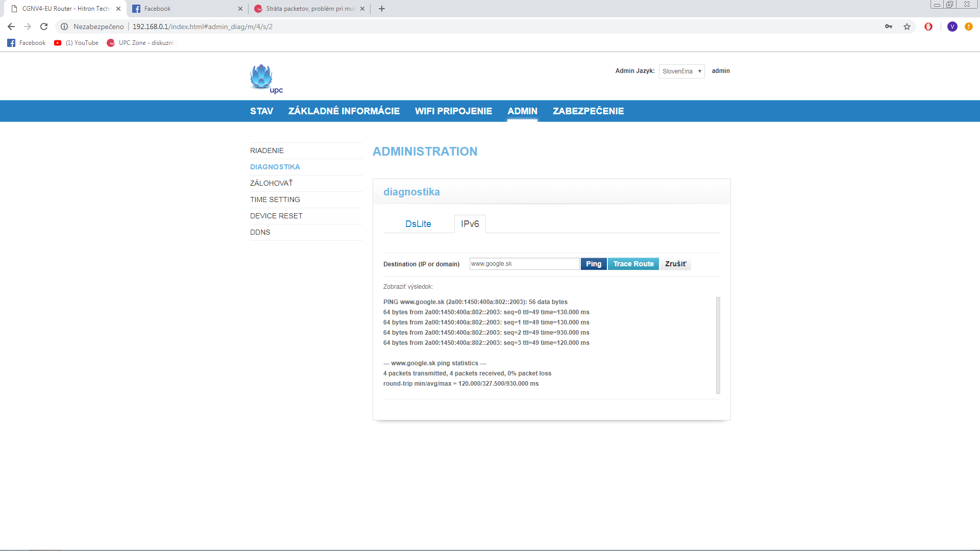Click the admin user link

[x=721, y=71]
